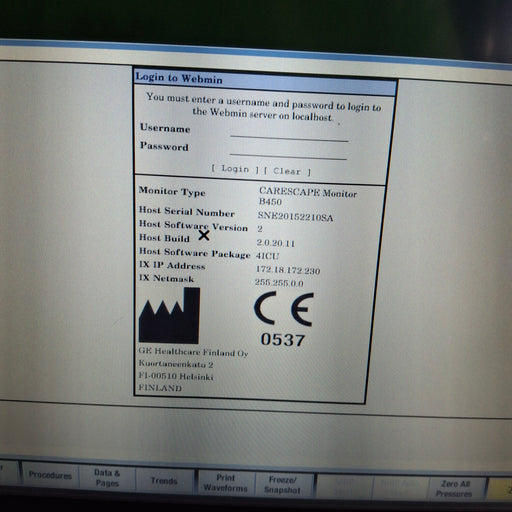512x512 pixels.
Task: Click the Password label
Action: [x=164, y=146]
